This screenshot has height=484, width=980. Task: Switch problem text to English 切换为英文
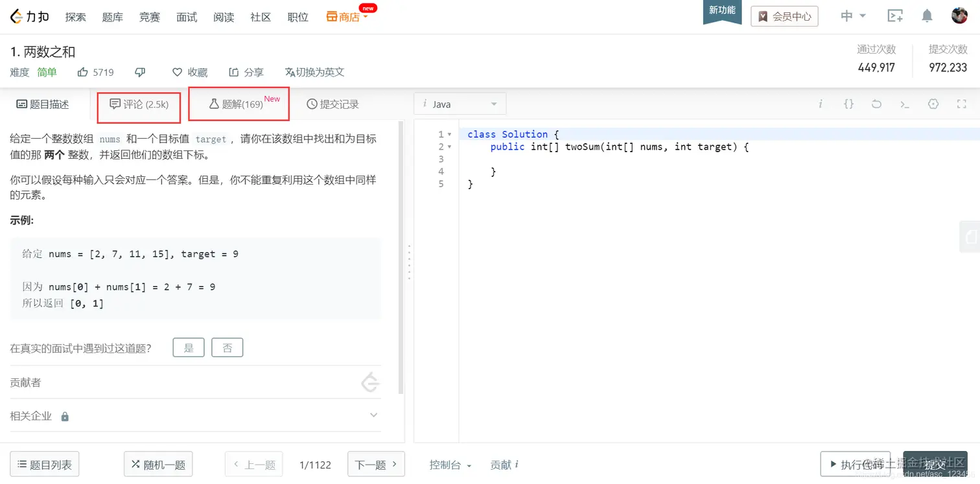(x=314, y=73)
